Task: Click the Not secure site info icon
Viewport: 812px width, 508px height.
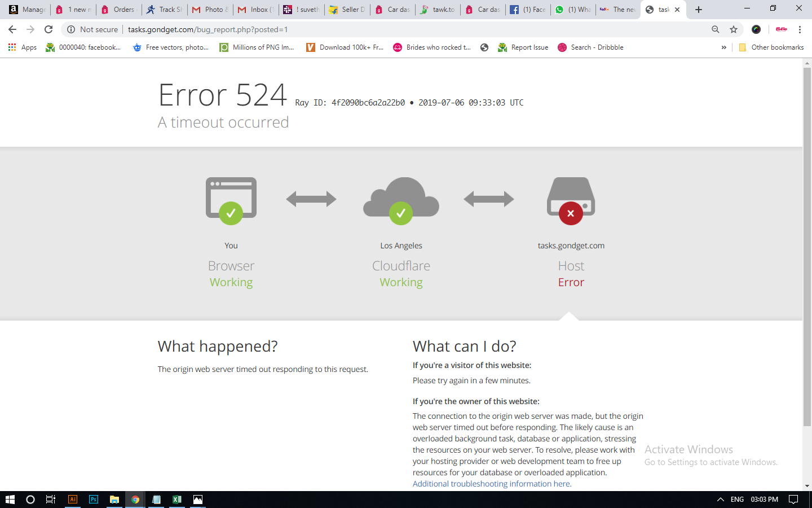Action: pos(71,29)
